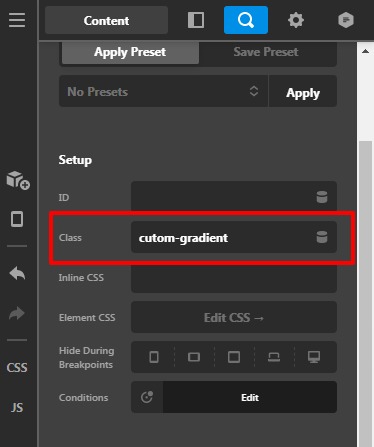Viewport: 374px width, 447px height.
Task: Click the Conditions Edit button
Action: point(250,397)
